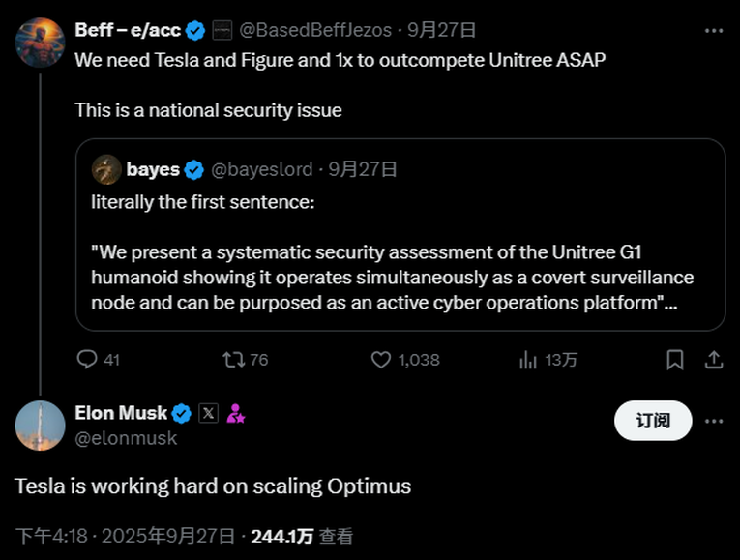
Task: Click Beff's blue verified checkmark badge
Action: pos(194,30)
